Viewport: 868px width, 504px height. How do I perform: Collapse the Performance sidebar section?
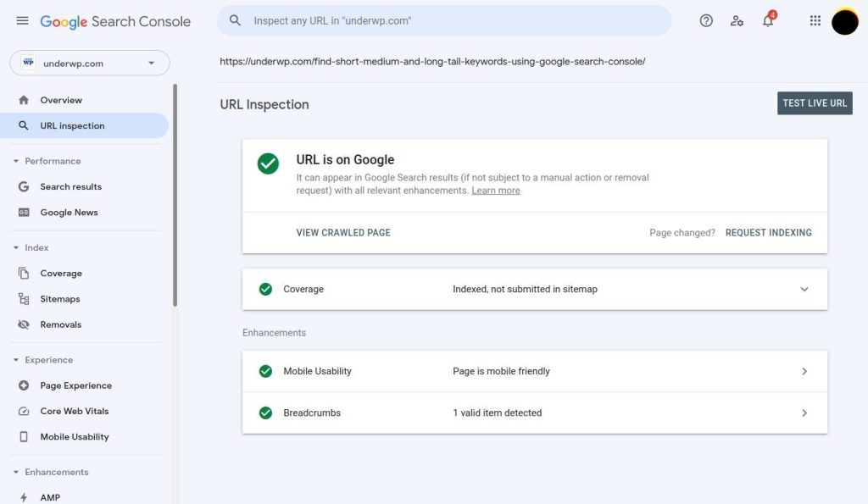[16, 161]
